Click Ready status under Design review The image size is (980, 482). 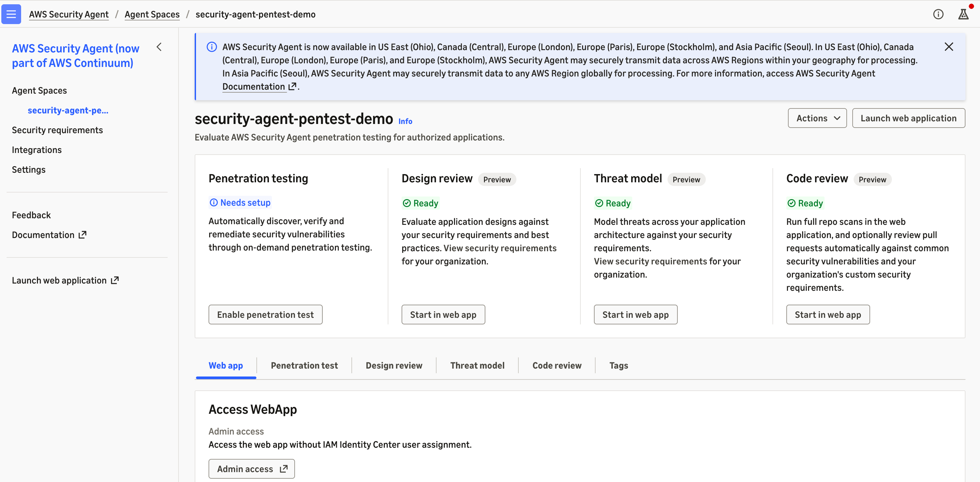(x=420, y=203)
